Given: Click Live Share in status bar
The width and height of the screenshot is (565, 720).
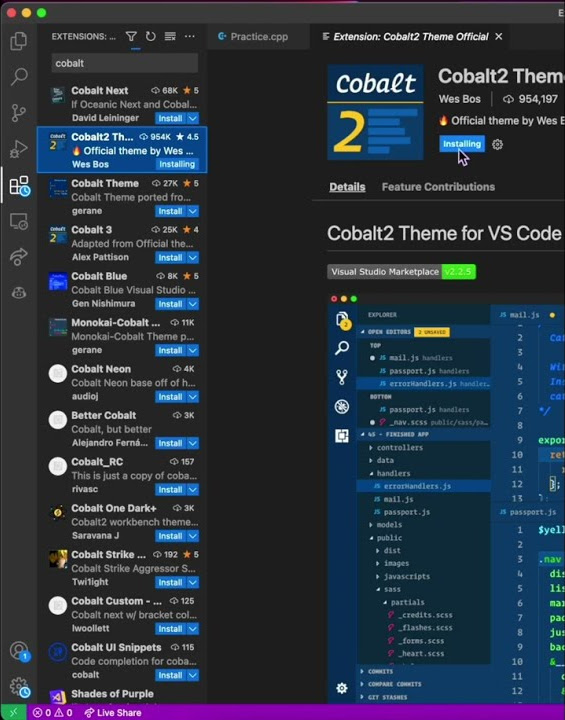Looking at the screenshot, I should point(113,713).
